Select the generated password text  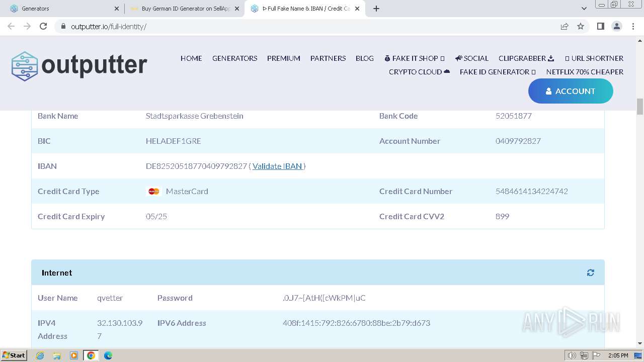click(x=324, y=298)
